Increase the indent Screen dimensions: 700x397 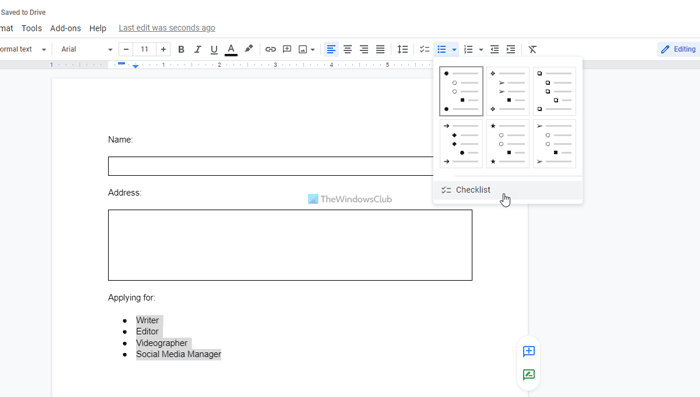[511, 50]
